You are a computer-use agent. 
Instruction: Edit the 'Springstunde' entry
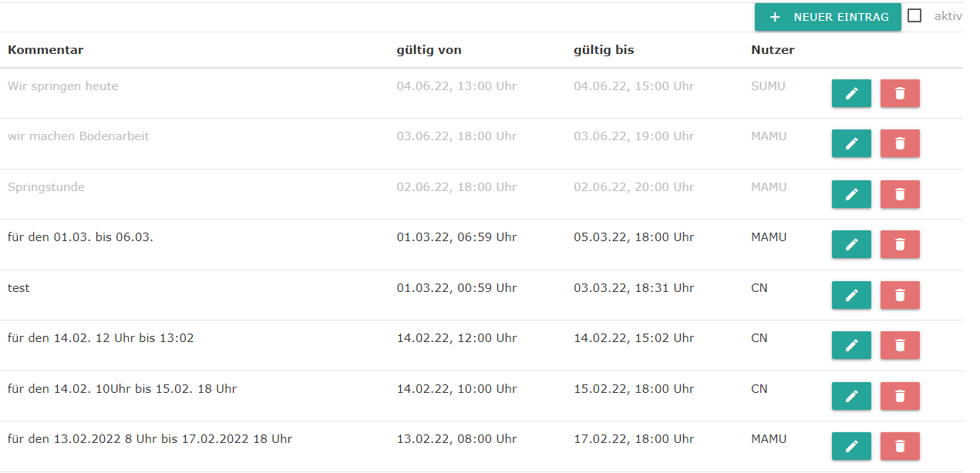click(x=851, y=194)
